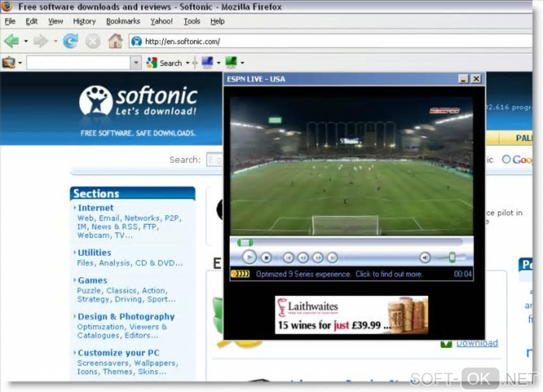
Task: Click the green monitor toolbar icon
Action: click(x=231, y=62)
